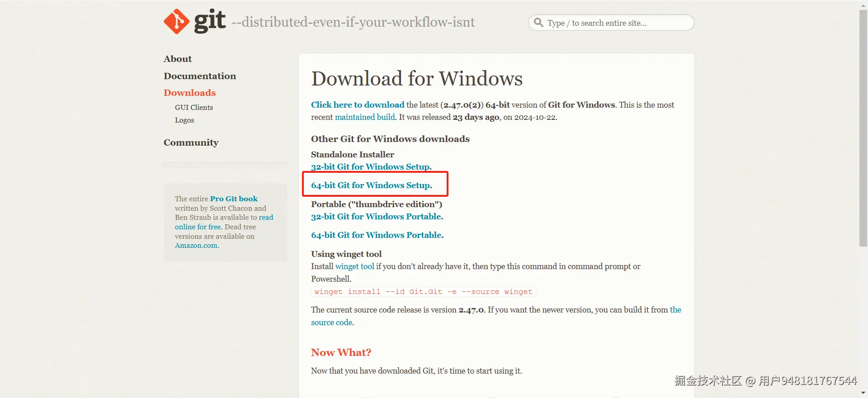Open the Documentation section
This screenshot has width=868, height=398.
pyautogui.click(x=200, y=76)
